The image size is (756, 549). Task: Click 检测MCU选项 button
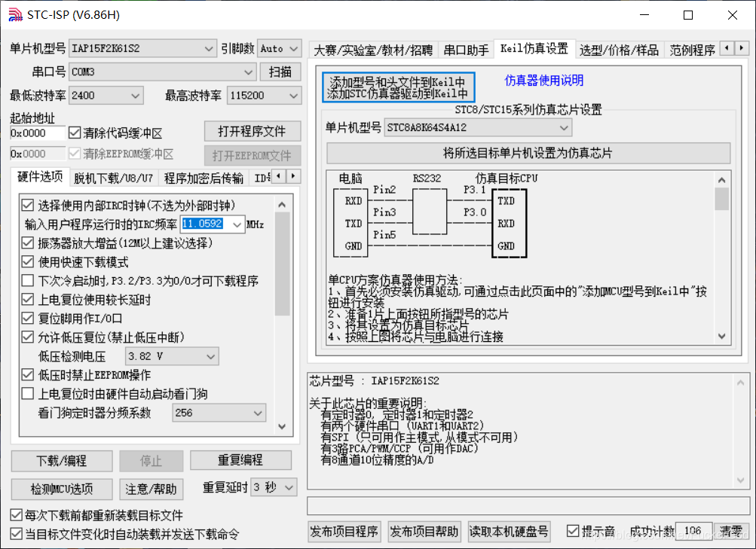click(x=62, y=490)
